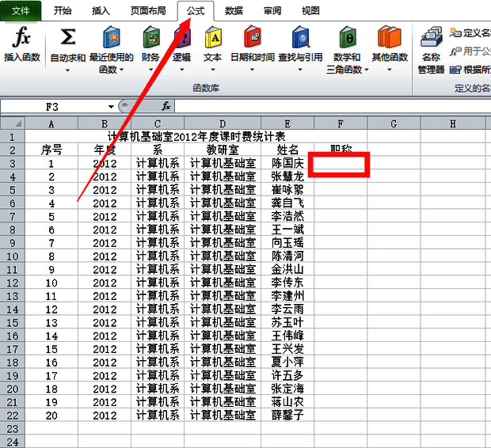491x448 pixels.
Task: Select row 10 header
Action: 13,256
